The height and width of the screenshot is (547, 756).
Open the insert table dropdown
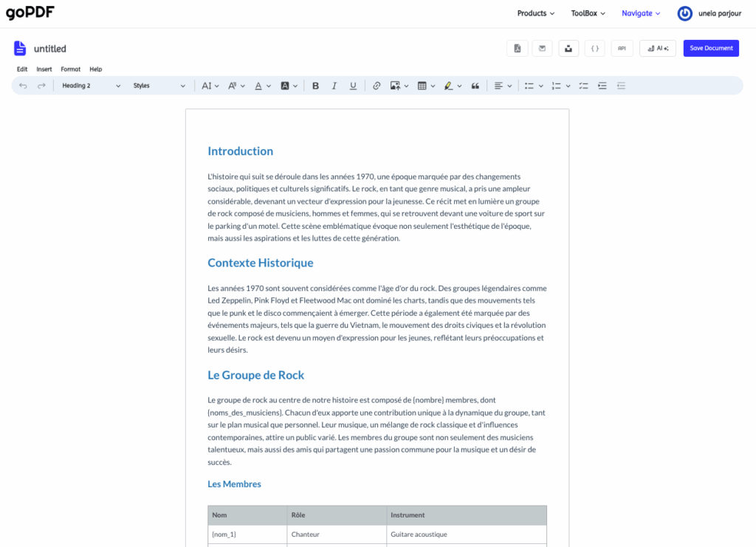426,86
